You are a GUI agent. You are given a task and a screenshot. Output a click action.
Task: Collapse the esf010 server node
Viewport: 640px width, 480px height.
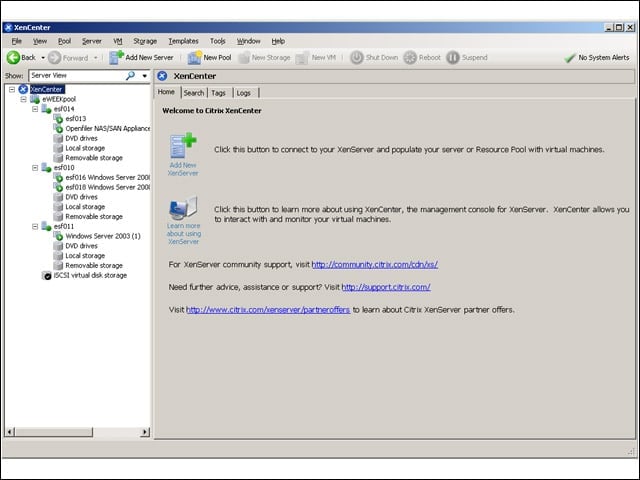click(35, 168)
